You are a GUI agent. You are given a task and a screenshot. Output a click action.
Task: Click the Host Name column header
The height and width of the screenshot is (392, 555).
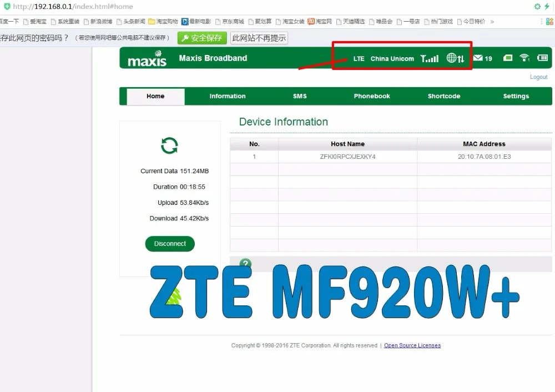click(347, 144)
